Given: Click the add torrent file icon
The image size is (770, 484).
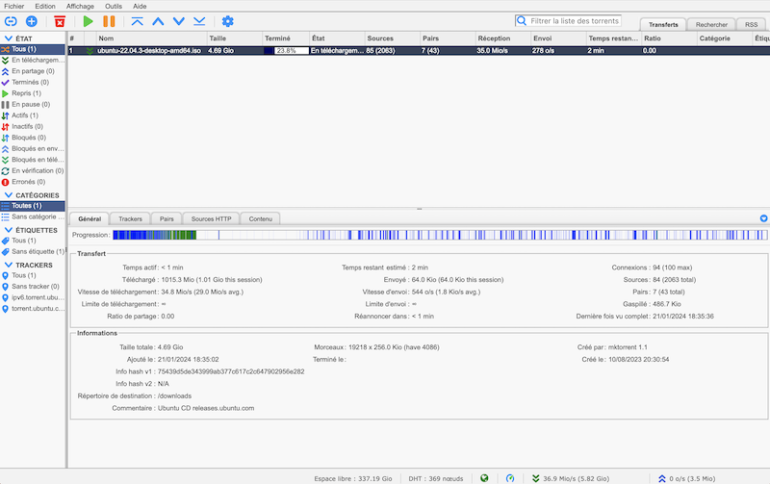Looking at the screenshot, I should pos(31,21).
